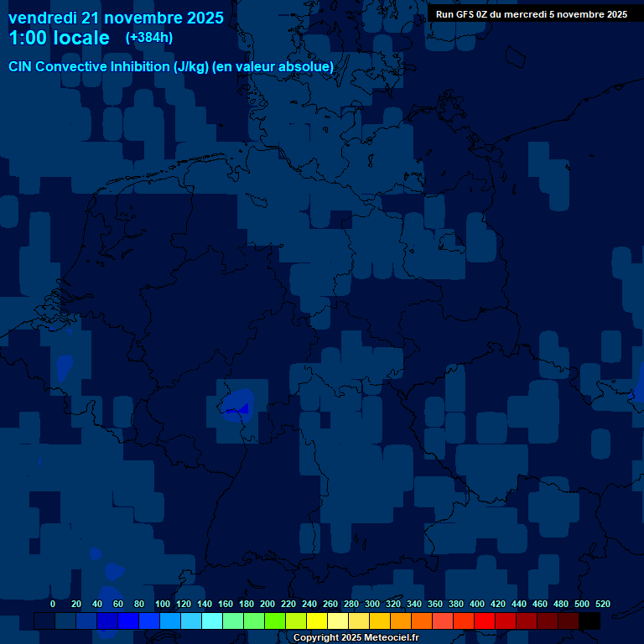644x644 pixels.
Task: Click the legend value '460'
Action: (x=540, y=604)
